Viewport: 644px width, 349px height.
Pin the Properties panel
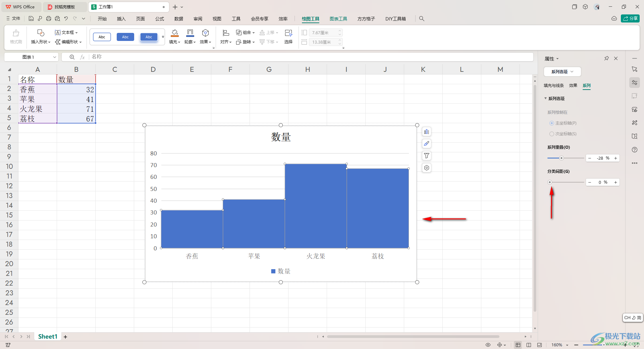point(606,58)
